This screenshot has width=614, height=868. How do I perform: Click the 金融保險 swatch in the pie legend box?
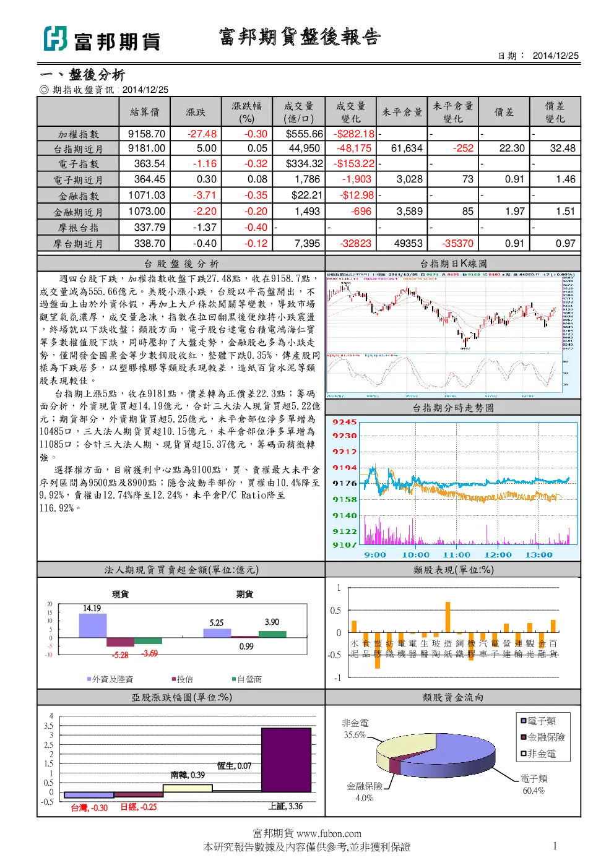pos(523,737)
